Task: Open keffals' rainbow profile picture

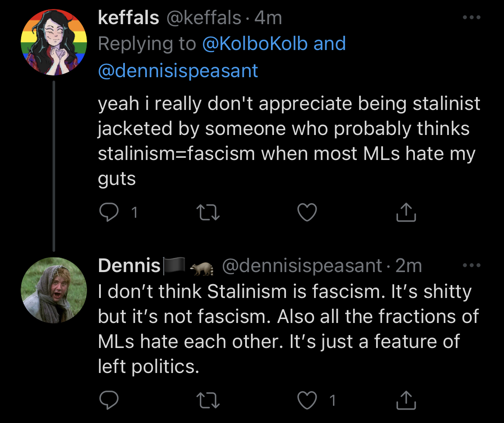Action: (54, 42)
